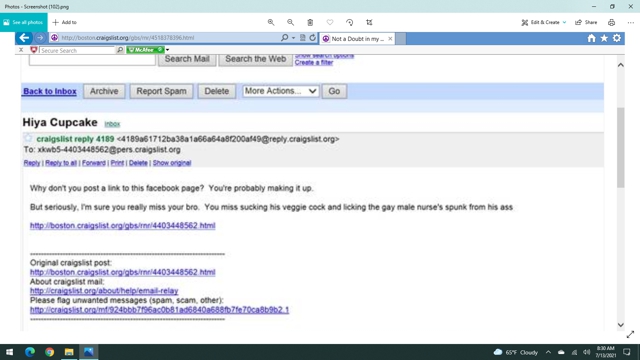Viewport: 640px width, 360px height.
Task: Click the page scrollbar up arrow
Action: (x=620, y=65)
